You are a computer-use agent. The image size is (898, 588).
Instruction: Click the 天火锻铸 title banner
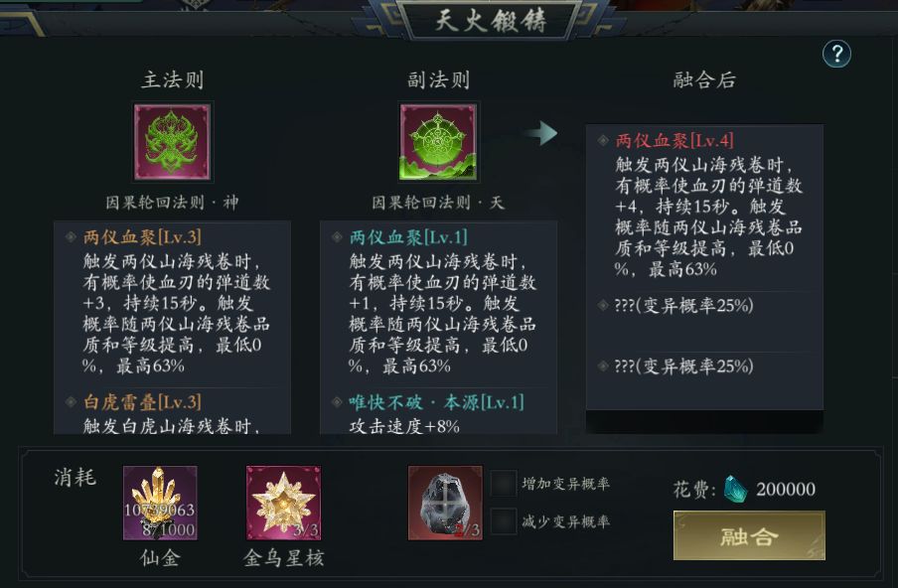(x=491, y=21)
